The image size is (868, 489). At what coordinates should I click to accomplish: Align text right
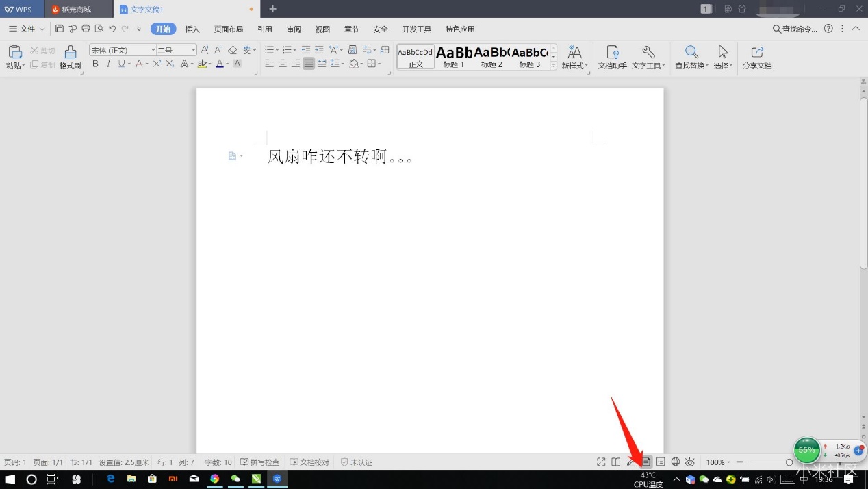pos(295,64)
